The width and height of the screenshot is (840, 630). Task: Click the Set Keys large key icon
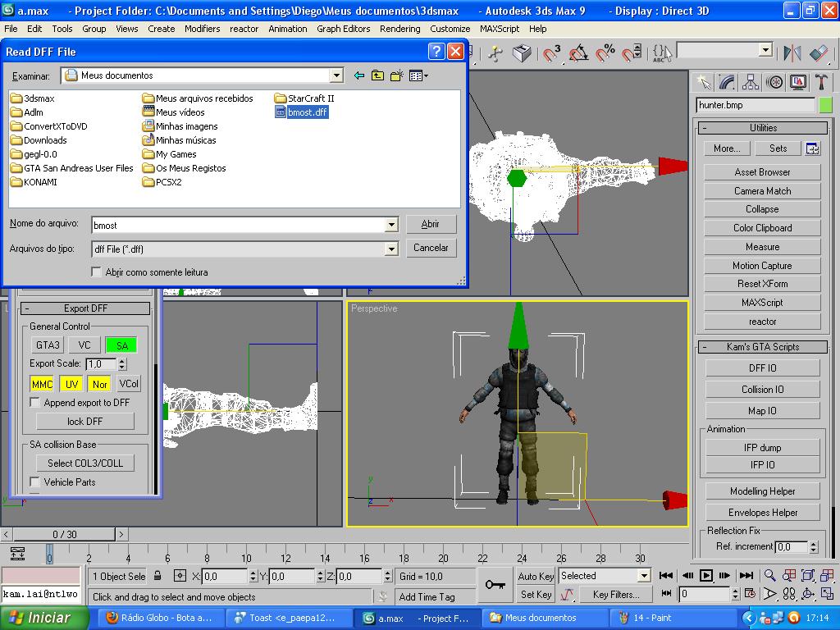click(495, 584)
